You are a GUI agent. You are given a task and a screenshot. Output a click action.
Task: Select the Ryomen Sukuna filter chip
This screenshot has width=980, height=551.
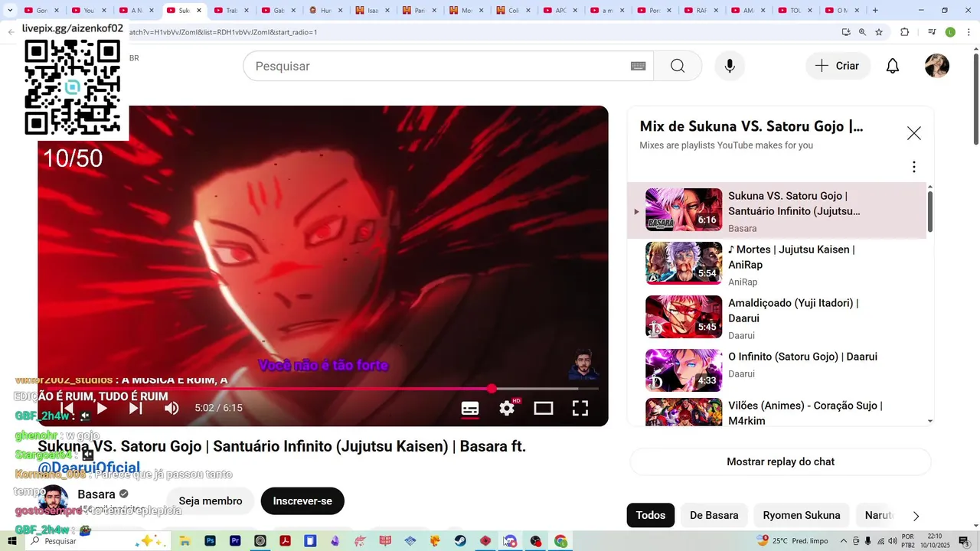click(802, 515)
